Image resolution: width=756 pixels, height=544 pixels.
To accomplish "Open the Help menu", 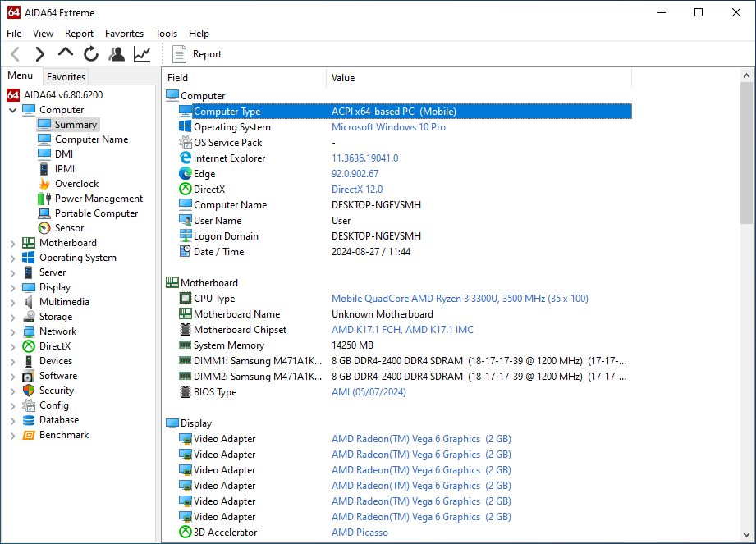I will [x=199, y=34].
